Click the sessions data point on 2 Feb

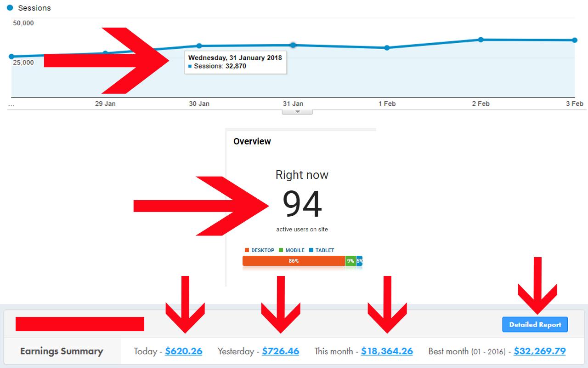481,40
